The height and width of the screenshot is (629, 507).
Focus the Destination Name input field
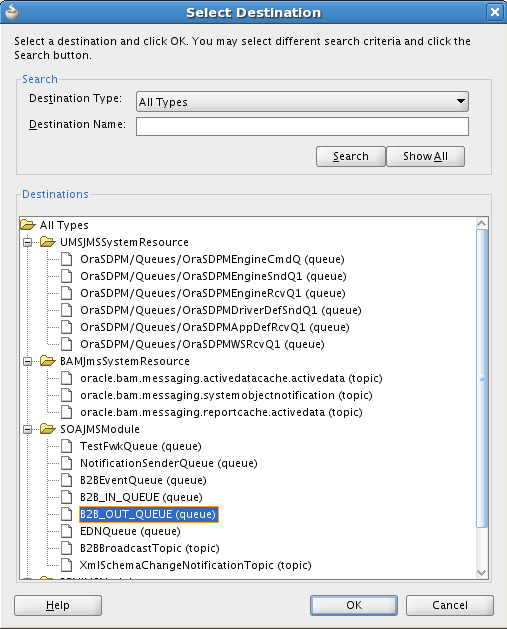302,126
